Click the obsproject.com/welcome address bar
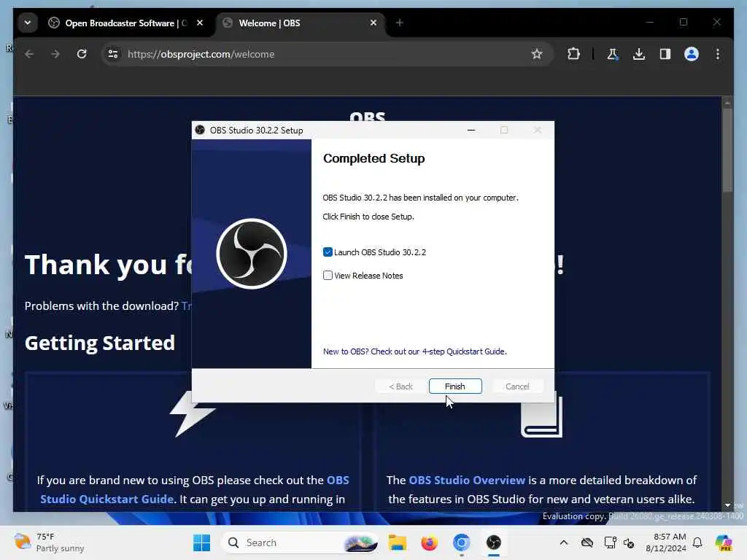This screenshot has width=747, height=560. click(x=326, y=54)
